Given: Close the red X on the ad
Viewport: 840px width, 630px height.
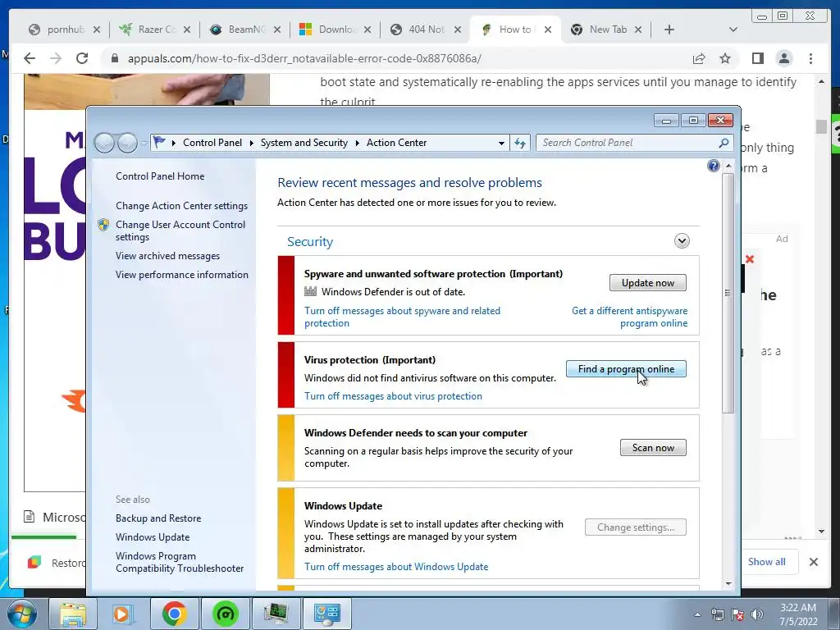Looking at the screenshot, I should 750,259.
